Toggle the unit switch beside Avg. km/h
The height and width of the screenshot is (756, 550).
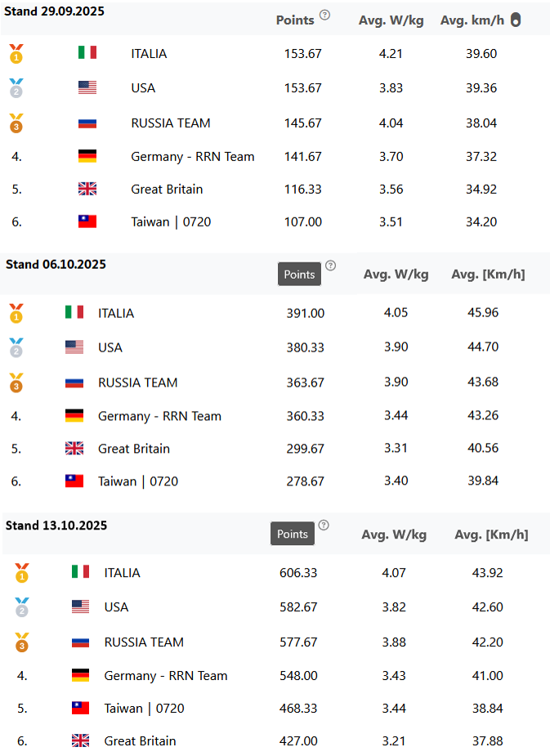click(516, 20)
